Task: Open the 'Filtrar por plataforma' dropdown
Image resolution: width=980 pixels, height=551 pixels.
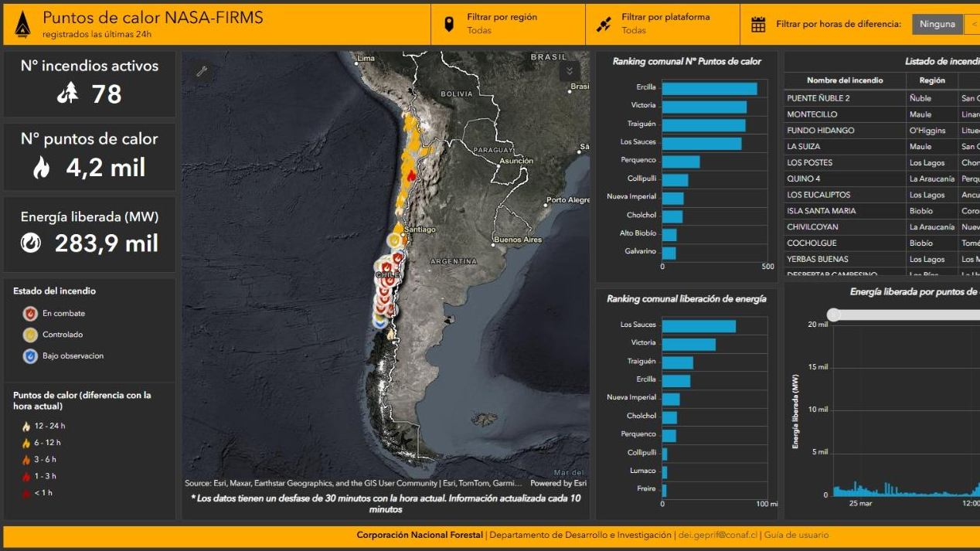Action: coord(665,24)
